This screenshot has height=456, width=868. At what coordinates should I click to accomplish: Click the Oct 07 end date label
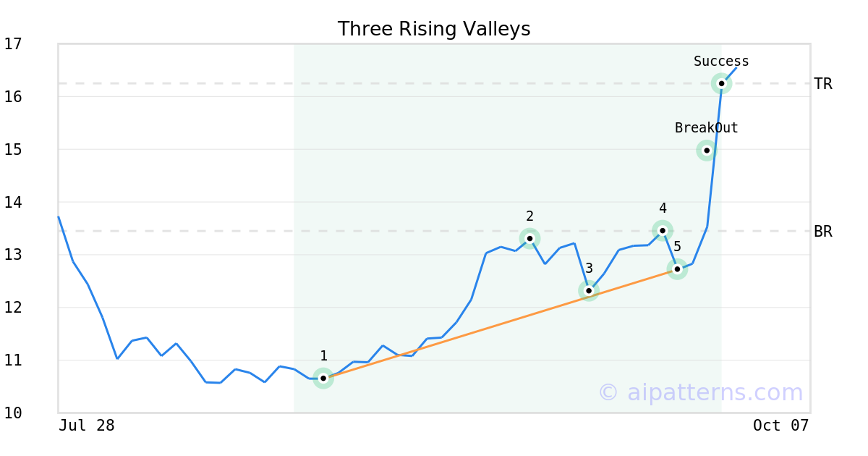point(780,426)
